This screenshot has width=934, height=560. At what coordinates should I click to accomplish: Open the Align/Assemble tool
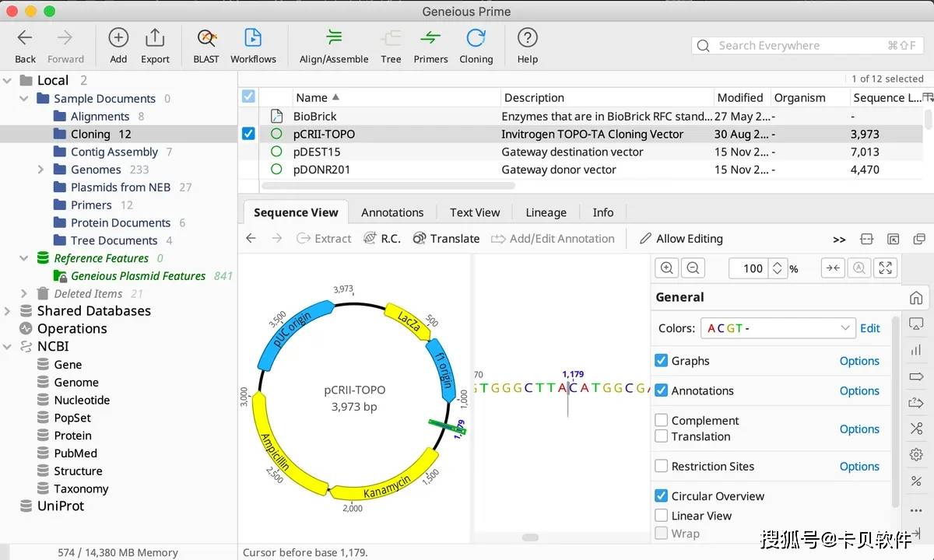click(334, 45)
